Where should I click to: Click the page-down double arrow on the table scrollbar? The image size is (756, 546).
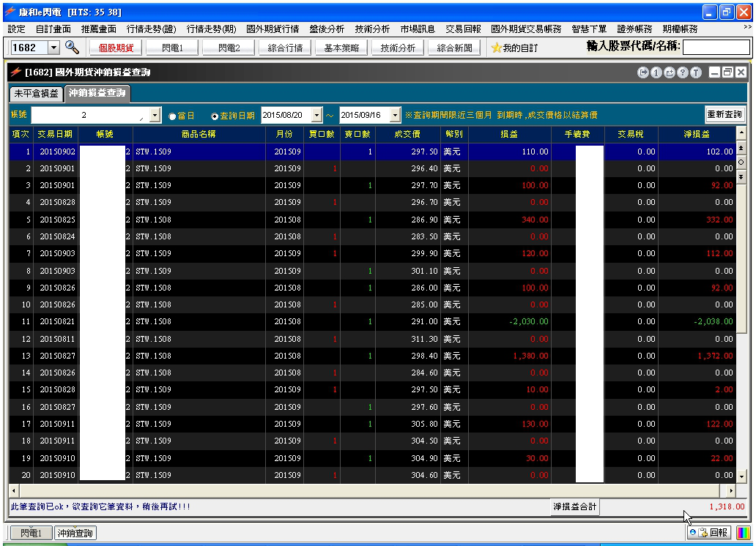click(x=741, y=177)
